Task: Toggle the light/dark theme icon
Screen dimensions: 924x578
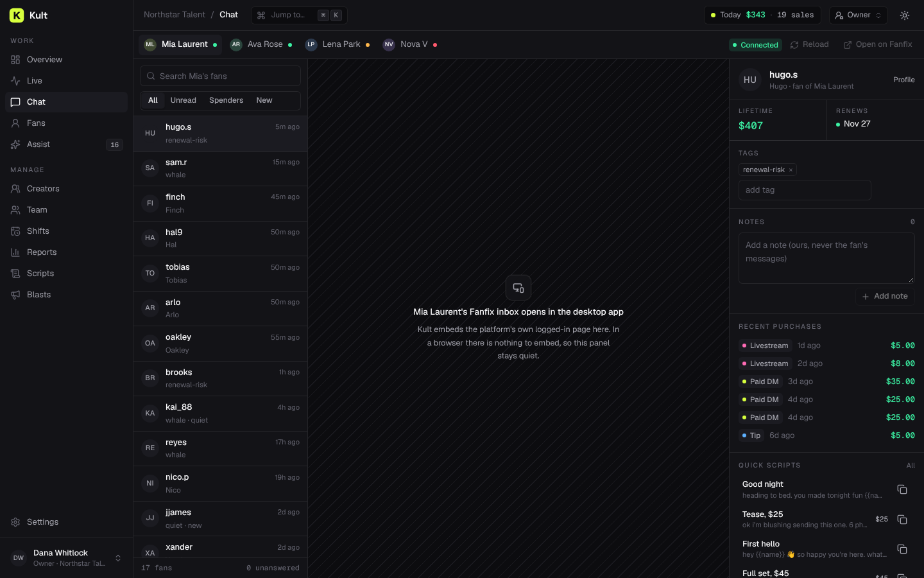Action: [905, 15]
